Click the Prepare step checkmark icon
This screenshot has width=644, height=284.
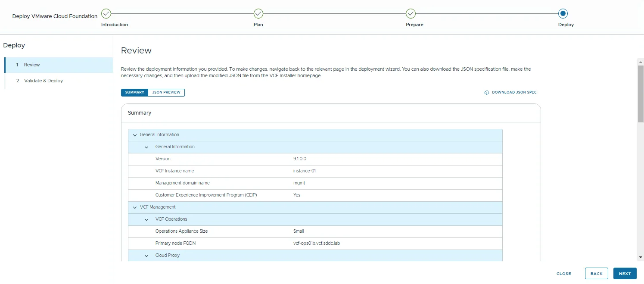pyautogui.click(x=411, y=13)
